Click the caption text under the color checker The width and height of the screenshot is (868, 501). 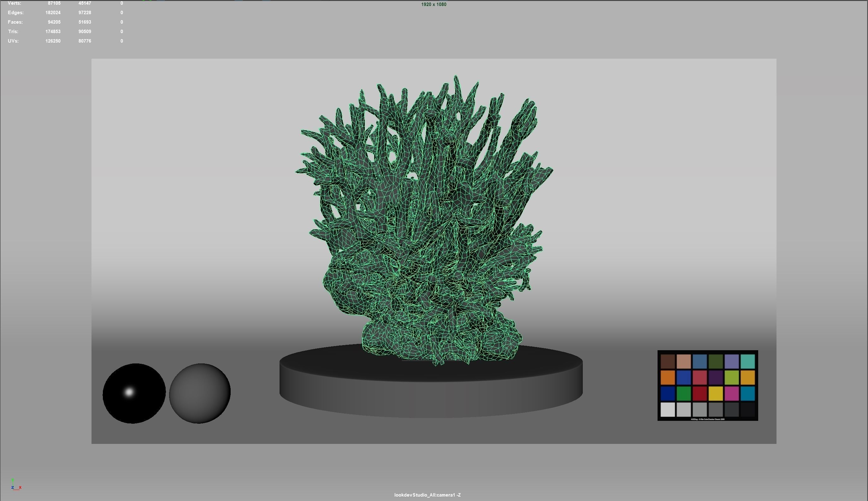pos(708,419)
